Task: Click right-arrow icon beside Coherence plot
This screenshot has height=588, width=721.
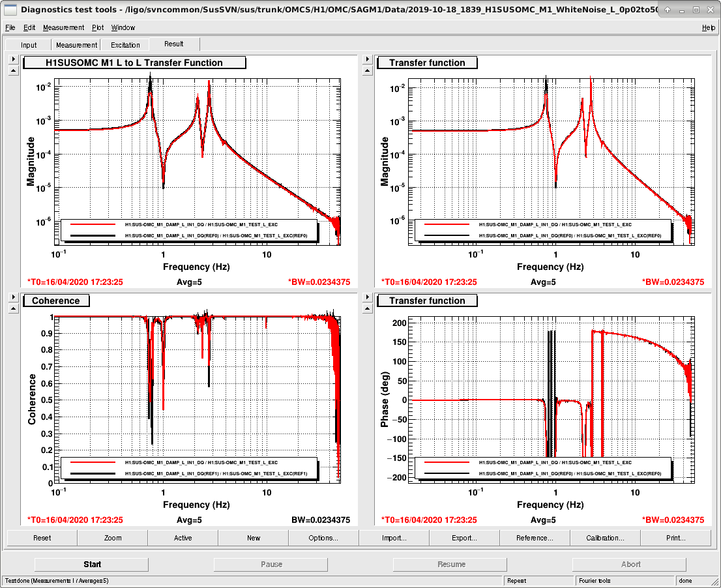Action: [13, 297]
